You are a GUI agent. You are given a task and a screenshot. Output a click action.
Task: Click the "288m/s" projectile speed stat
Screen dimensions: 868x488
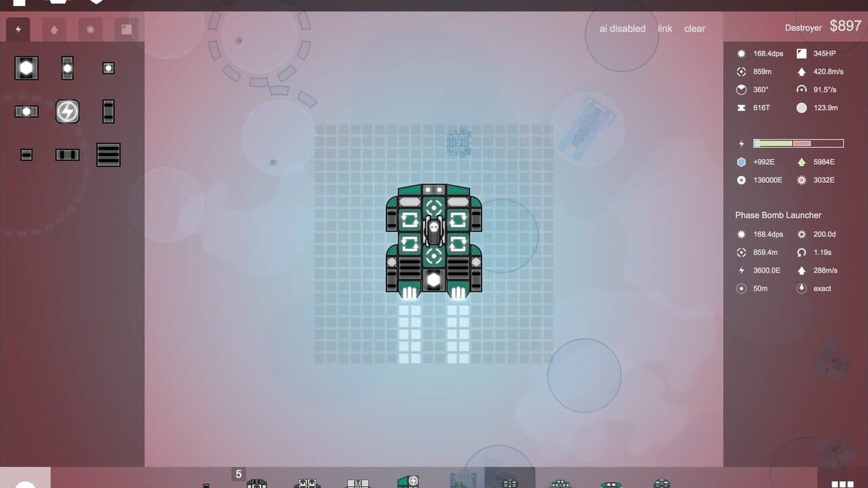[x=825, y=270]
